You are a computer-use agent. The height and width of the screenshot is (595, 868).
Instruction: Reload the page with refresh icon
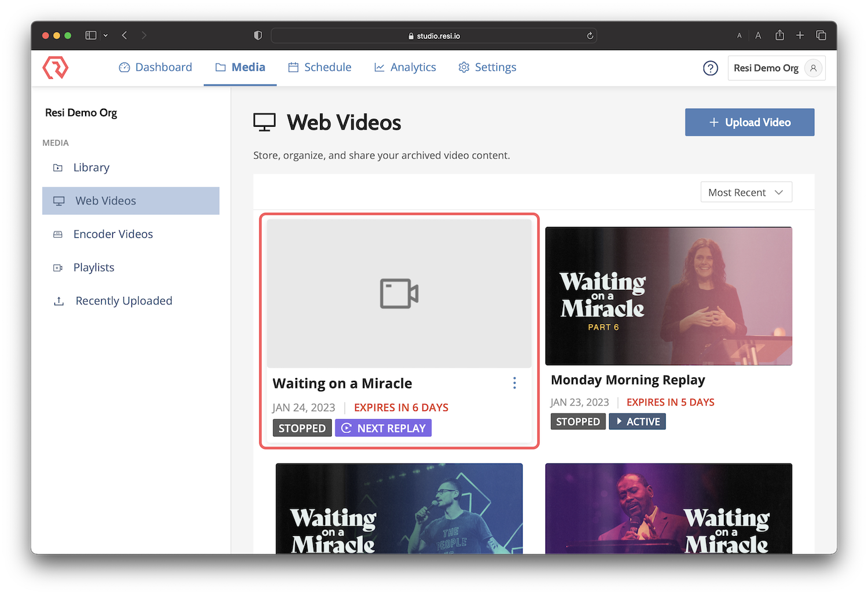click(590, 36)
